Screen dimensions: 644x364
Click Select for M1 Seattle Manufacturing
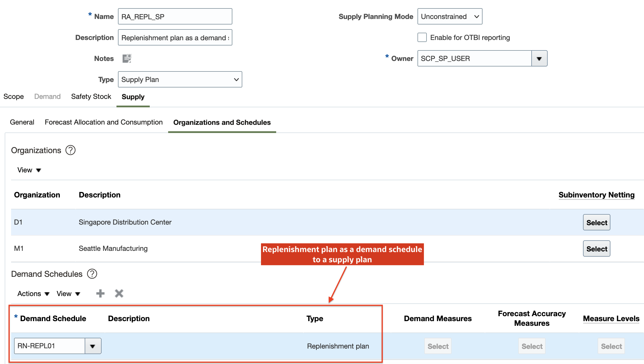pos(596,249)
